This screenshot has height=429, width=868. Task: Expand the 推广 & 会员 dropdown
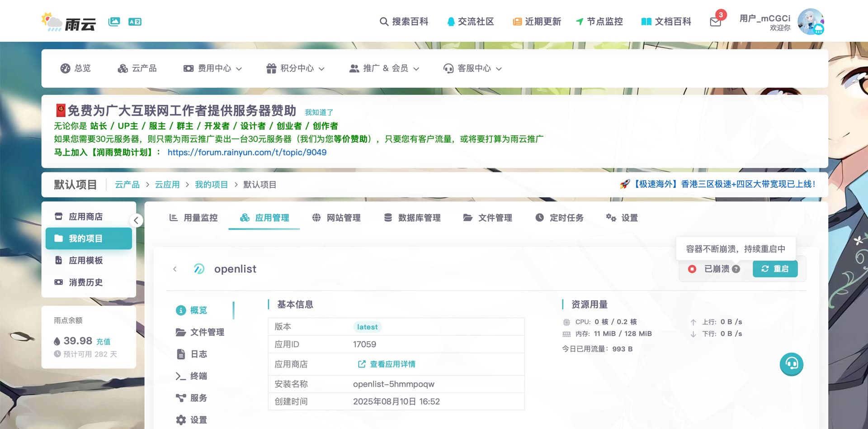384,68
